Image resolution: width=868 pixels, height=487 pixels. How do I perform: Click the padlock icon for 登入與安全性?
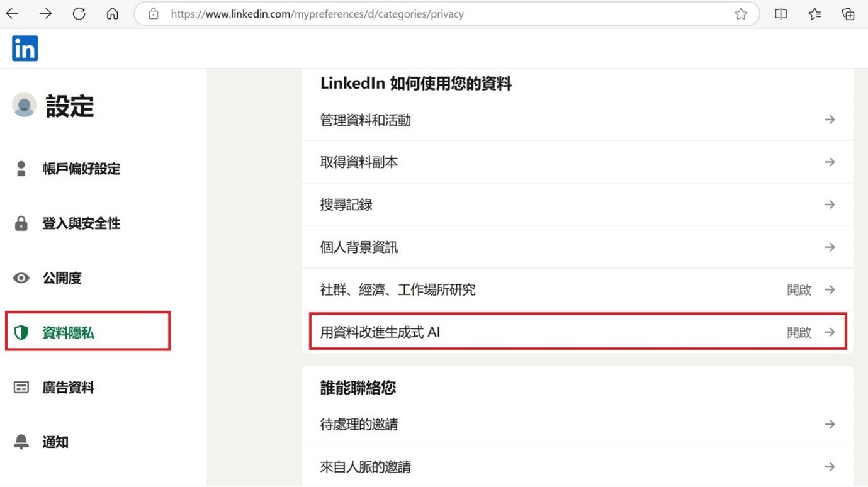[x=21, y=223]
